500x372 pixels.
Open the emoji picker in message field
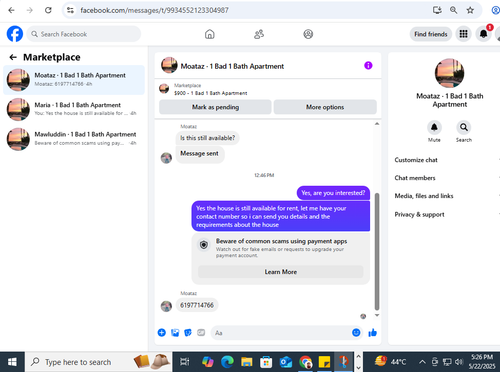356,332
